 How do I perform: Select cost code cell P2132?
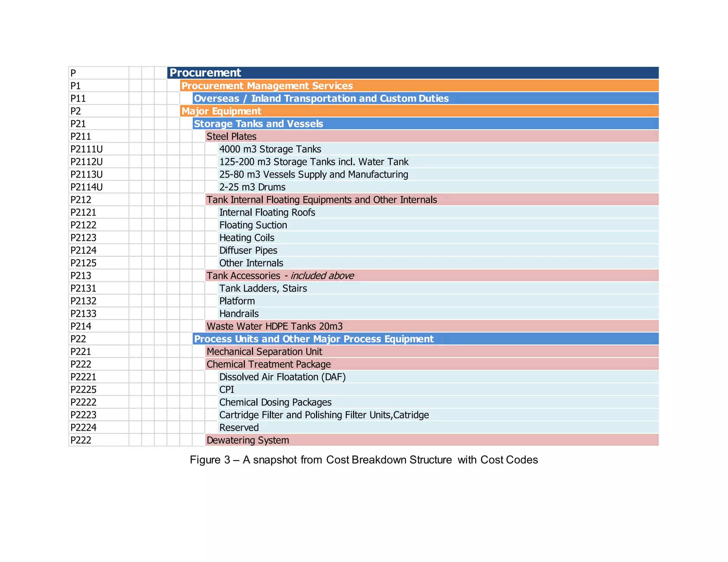pos(99,301)
